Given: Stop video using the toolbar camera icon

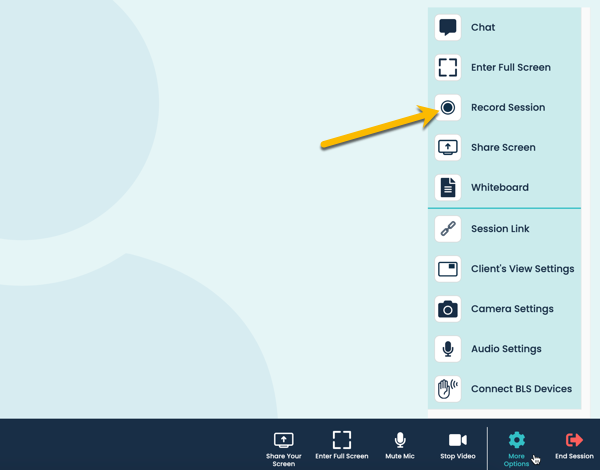Looking at the screenshot, I should pos(458,440).
